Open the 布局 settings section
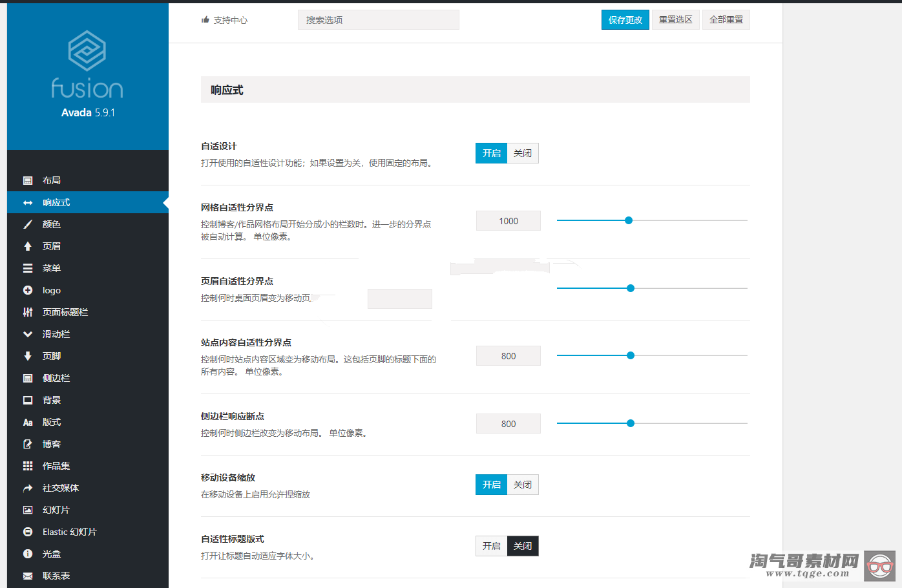The height and width of the screenshot is (588, 902). click(x=88, y=180)
